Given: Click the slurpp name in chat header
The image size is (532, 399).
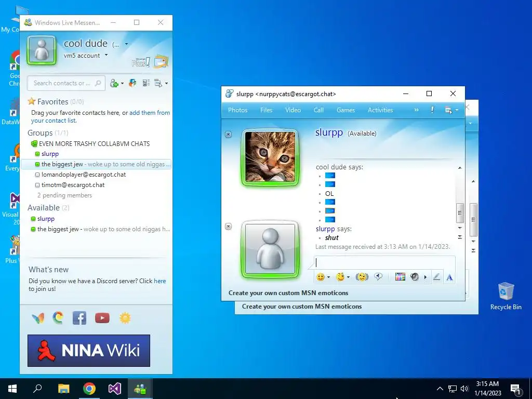Looking at the screenshot, I should coord(329,132).
